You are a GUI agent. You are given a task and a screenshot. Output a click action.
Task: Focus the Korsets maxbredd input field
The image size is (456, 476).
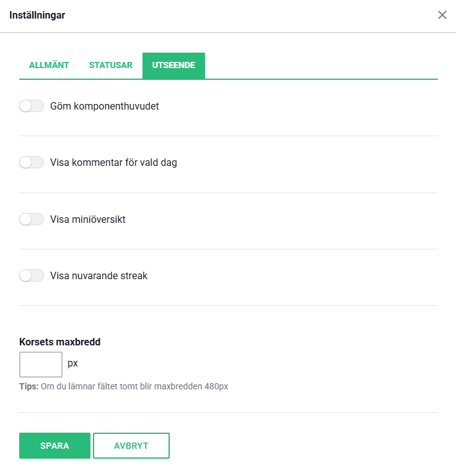tap(41, 365)
